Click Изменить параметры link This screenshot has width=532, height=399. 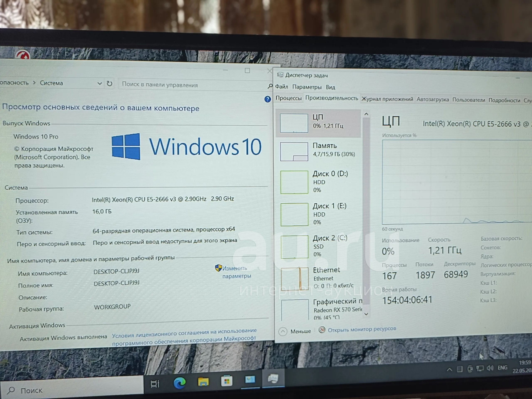(x=237, y=272)
